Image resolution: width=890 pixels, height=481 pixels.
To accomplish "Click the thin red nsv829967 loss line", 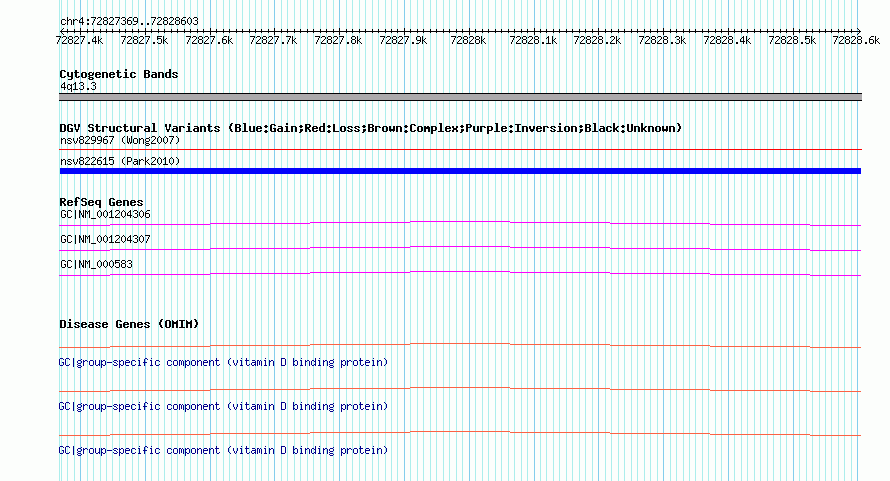I will tap(460, 149).
